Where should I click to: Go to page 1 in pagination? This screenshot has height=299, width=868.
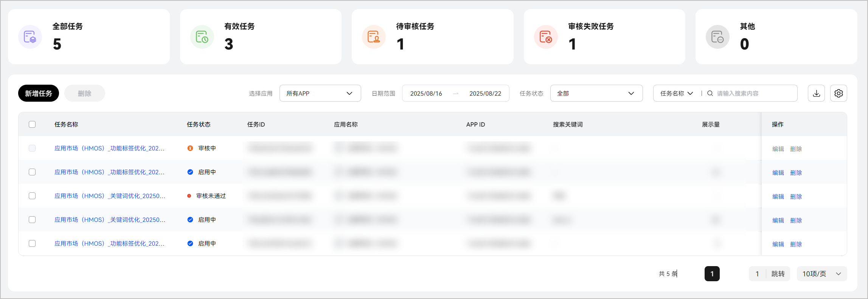pos(712,274)
